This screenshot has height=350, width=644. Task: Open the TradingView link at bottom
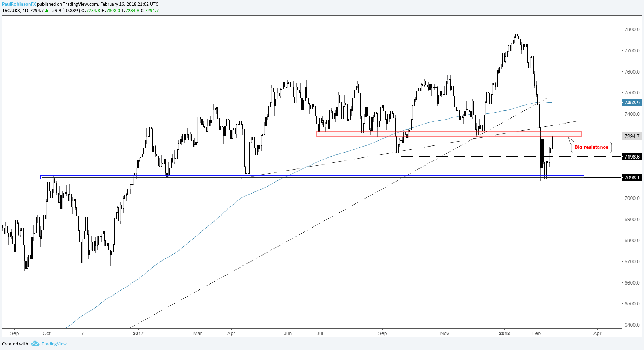(54, 344)
